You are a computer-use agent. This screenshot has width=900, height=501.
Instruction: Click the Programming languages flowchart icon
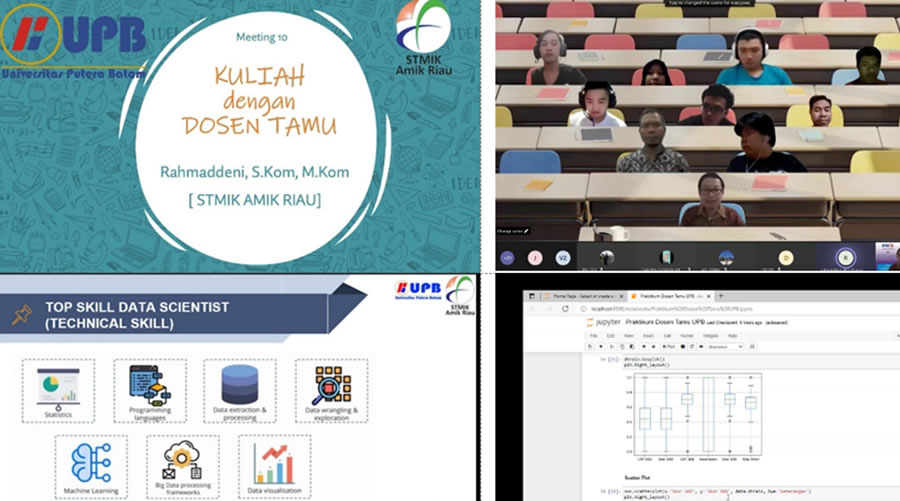point(149,384)
